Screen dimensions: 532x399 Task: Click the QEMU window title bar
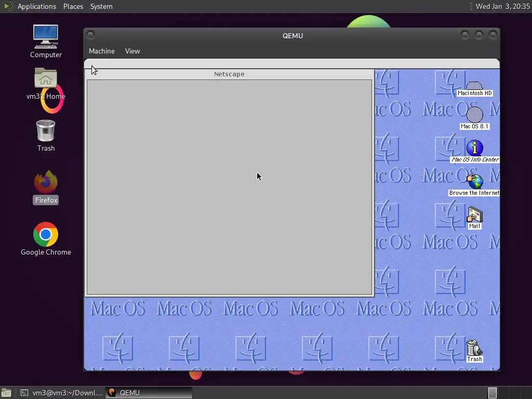pos(292,36)
